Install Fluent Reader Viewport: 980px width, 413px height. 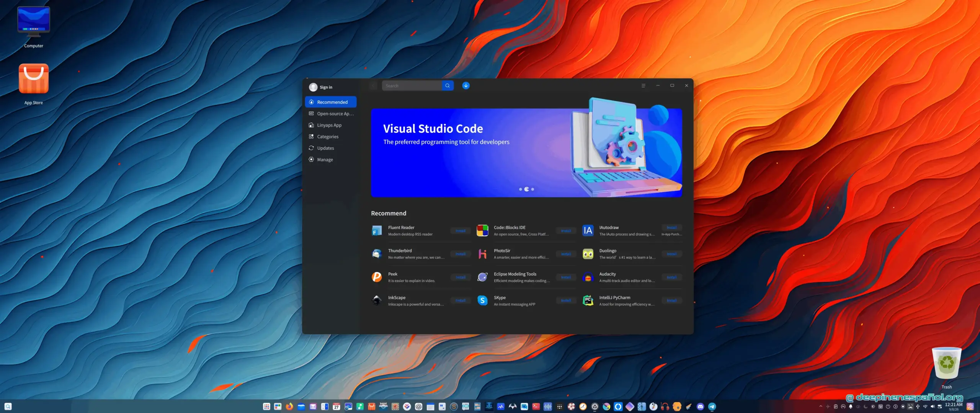pos(461,230)
